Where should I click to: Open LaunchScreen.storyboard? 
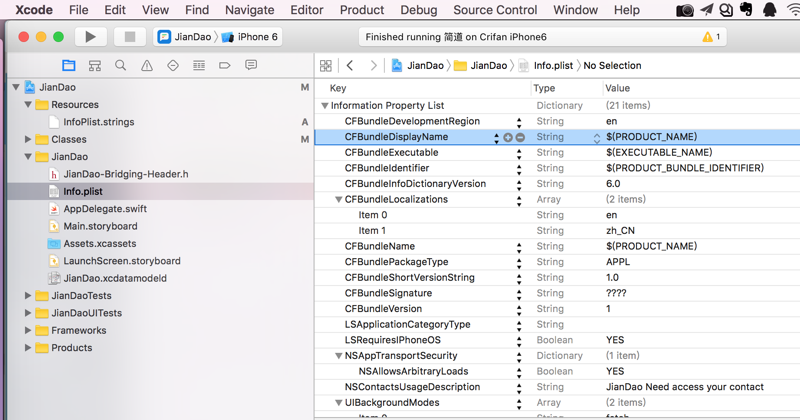(x=121, y=261)
